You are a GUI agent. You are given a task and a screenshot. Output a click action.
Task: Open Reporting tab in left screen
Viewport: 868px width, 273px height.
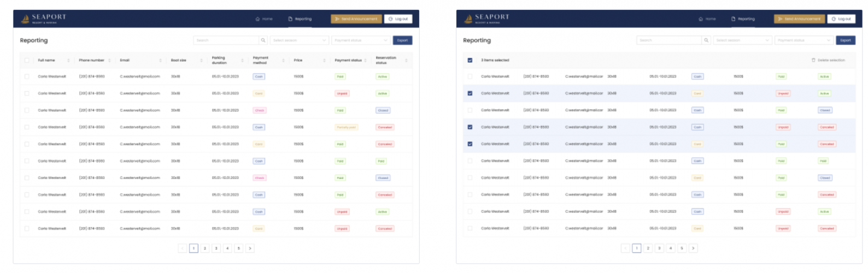300,19
